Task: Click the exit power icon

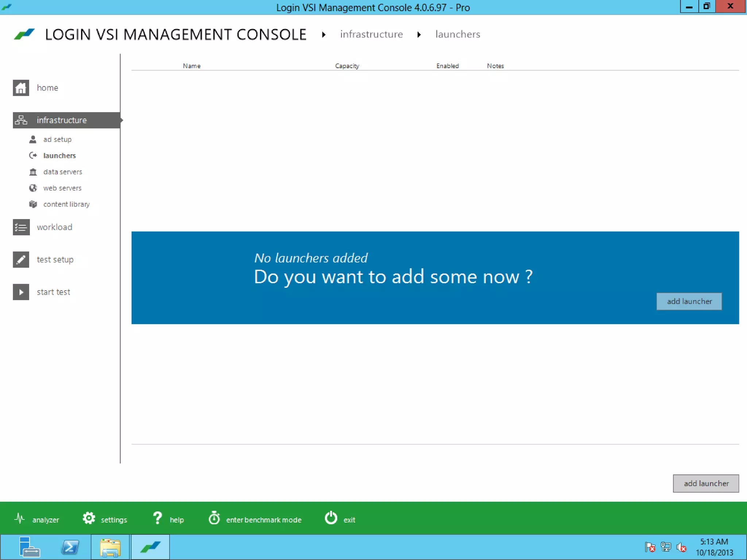Action: [x=331, y=518]
